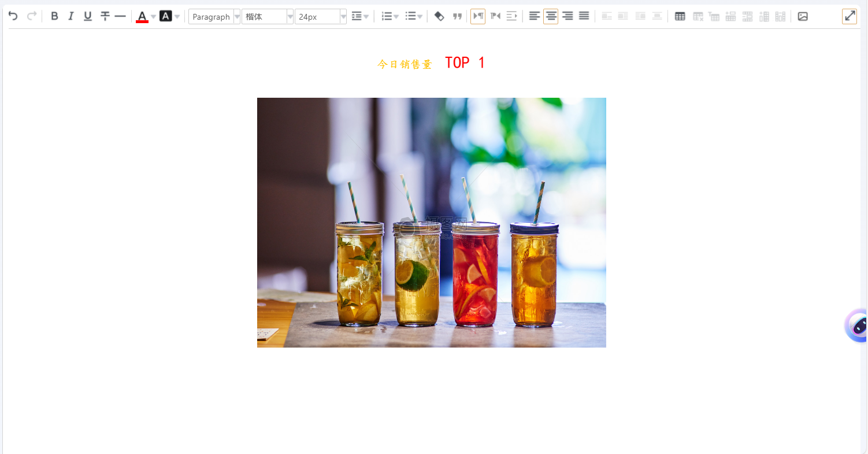Insert a horizontal rule line
The height and width of the screenshot is (454, 868).
(120, 16)
